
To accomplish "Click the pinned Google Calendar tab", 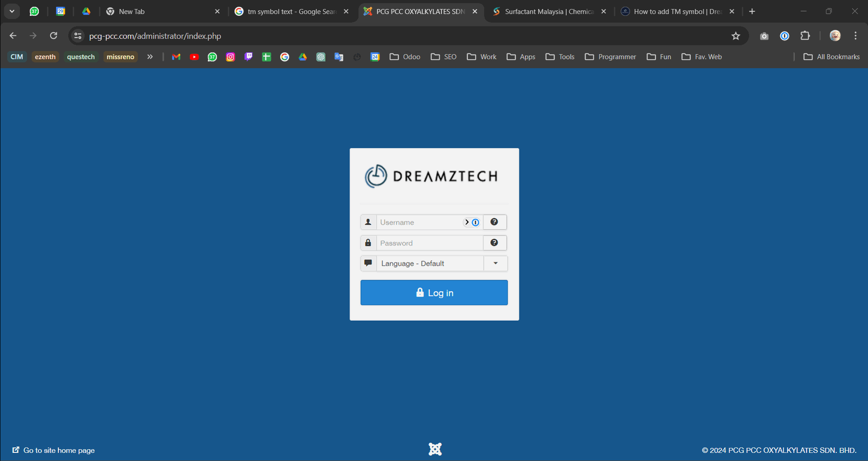I will [x=61, y=11].
